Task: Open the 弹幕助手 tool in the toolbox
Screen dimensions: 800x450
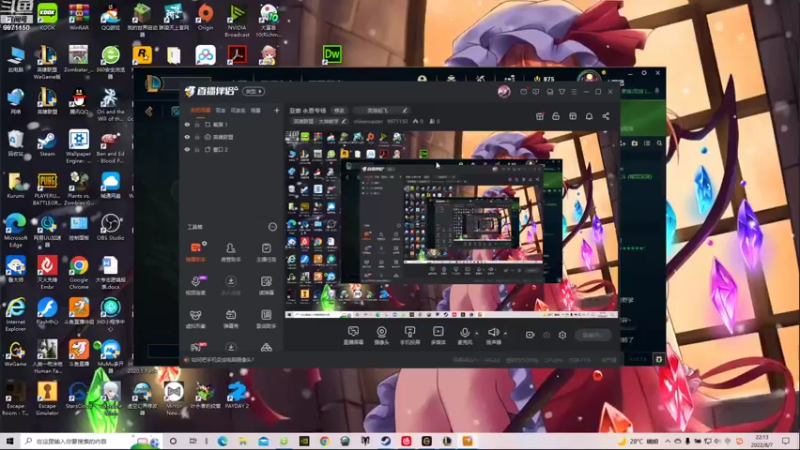Action: point(195,252)
